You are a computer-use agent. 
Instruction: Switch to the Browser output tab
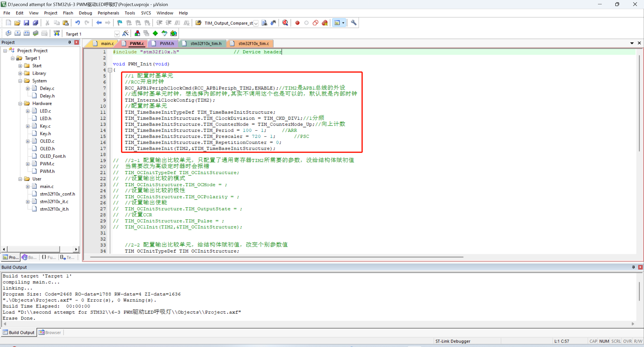coord(50,332)
